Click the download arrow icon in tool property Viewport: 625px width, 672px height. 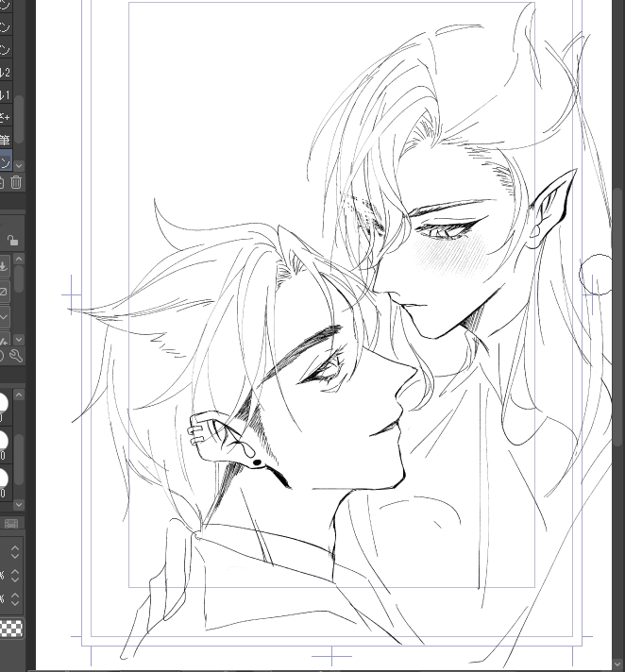point(4,265)
